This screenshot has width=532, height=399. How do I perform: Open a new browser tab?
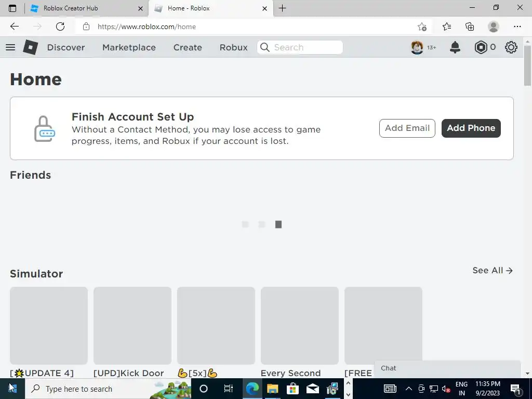tap(282, 8)
